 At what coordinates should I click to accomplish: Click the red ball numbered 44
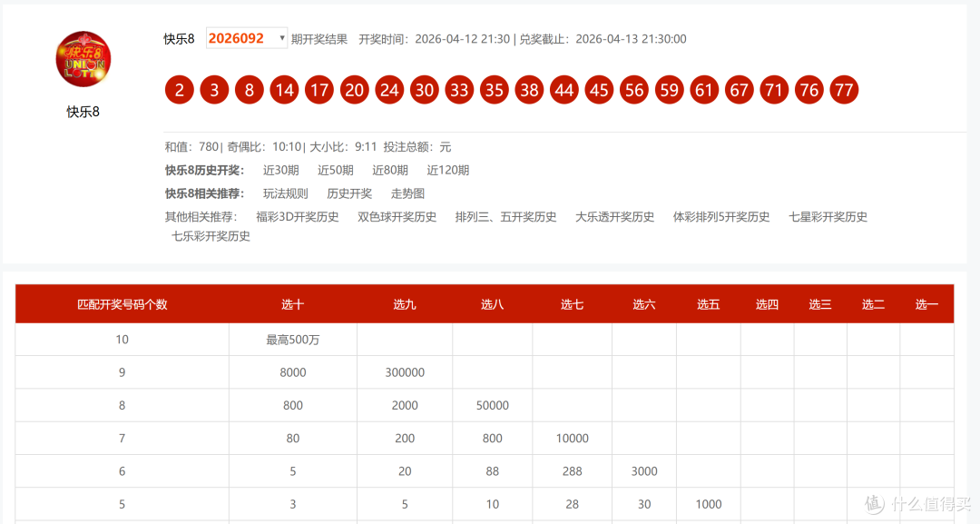pyautogui.click(x=564, y=90)
